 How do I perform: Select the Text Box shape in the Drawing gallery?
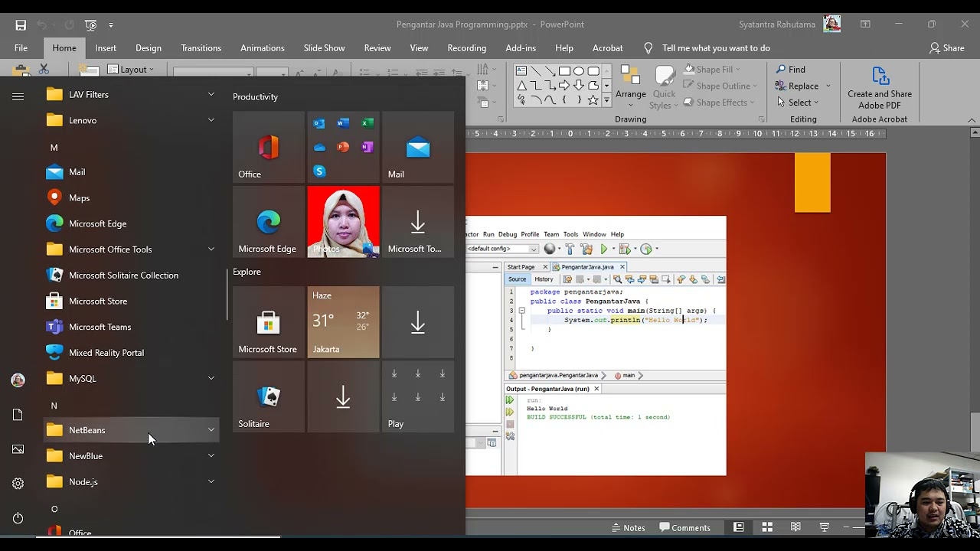click(521, 71)
